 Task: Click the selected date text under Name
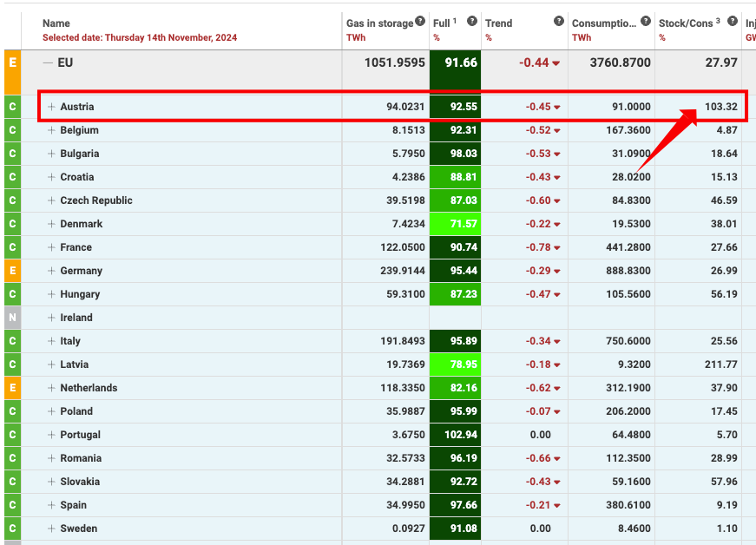click(140, 37)
